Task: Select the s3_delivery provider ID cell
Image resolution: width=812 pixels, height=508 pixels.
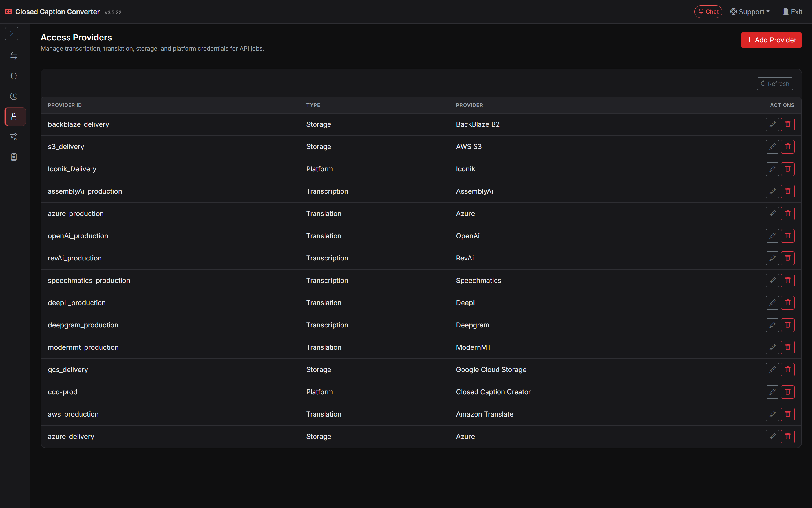Action: pos(66,146)
